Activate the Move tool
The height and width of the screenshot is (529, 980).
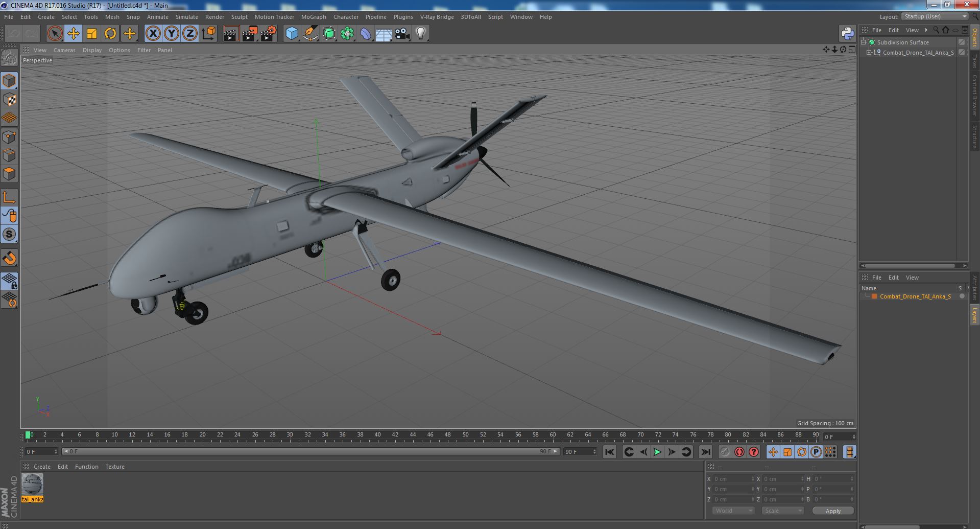pos(73,34)
